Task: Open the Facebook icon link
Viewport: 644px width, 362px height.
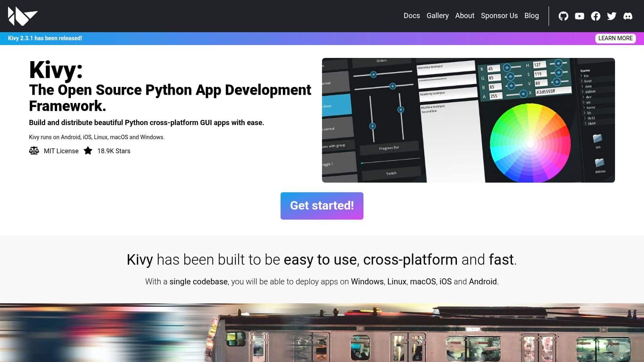Action: [x=596, y=16]
